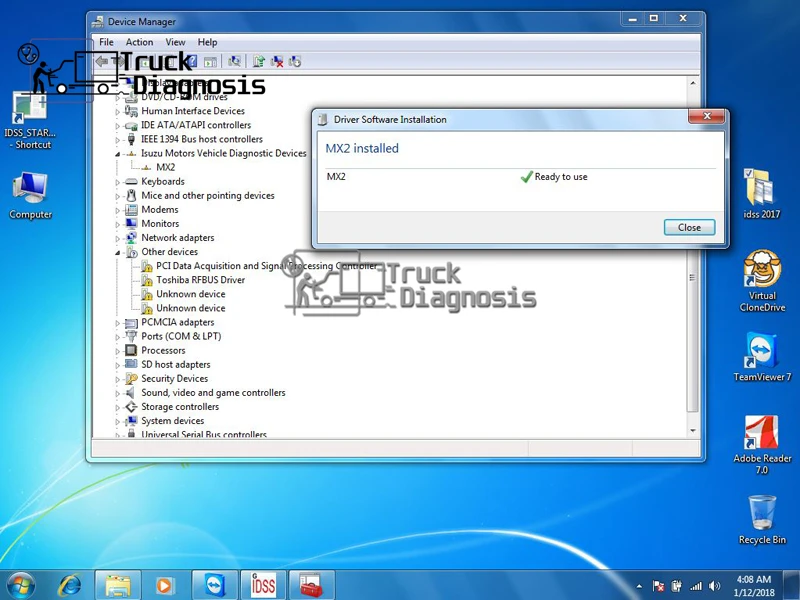
Task: Click the red toolbox taskbar button
Action: (312, 585)
